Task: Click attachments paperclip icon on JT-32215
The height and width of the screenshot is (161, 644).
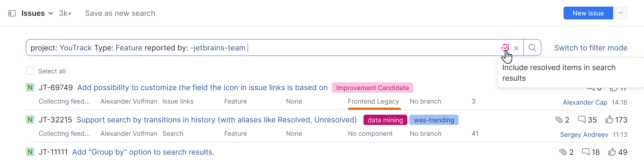Action: [x=559, y=120]
